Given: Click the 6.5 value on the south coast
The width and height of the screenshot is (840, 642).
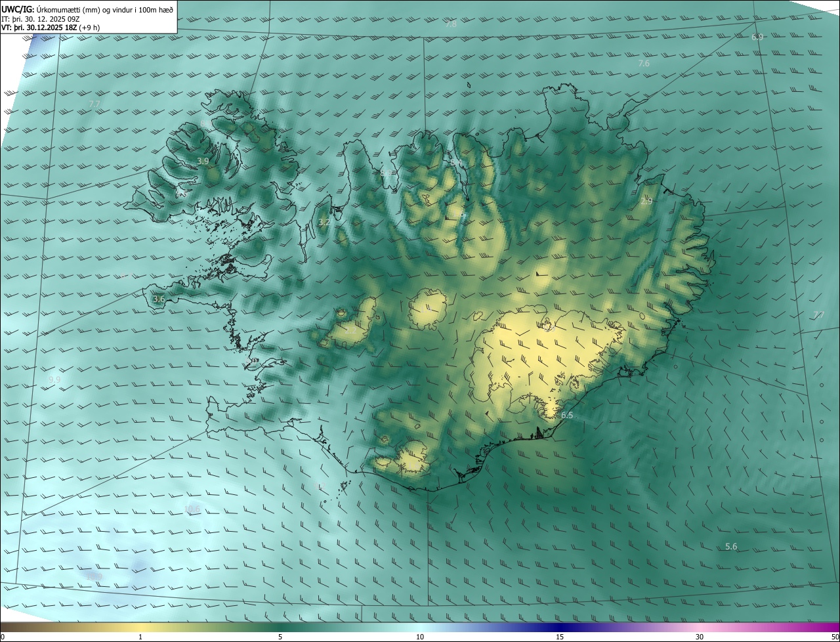Looking at the screenshot, I should pos(567,416).
